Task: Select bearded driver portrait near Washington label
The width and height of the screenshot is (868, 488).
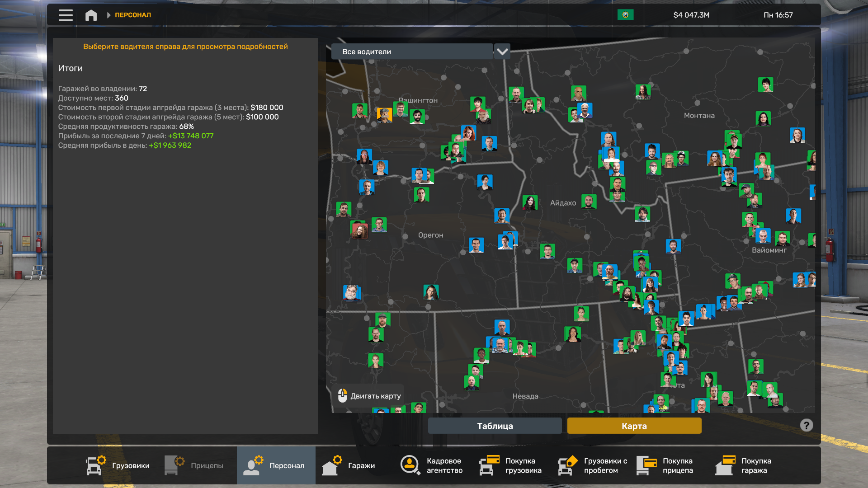Action: (x=417, y=117)
